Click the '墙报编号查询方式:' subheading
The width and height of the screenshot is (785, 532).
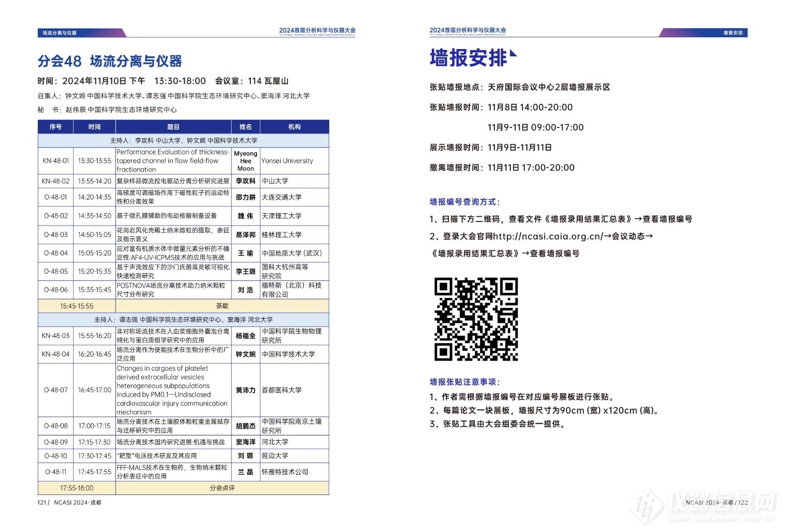click(x=465, y=202)
